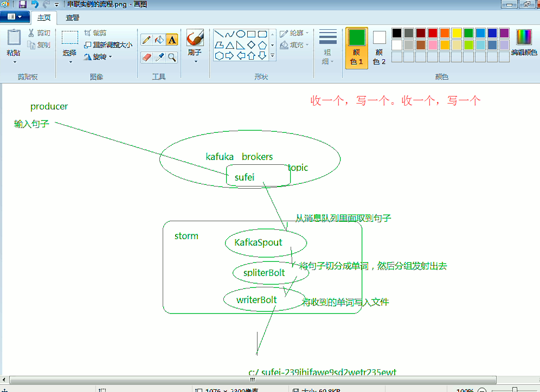Open Customize Quick Access Toolbar arrow
540x392 pixels.
pyautogui.click(x=56, y=4)
